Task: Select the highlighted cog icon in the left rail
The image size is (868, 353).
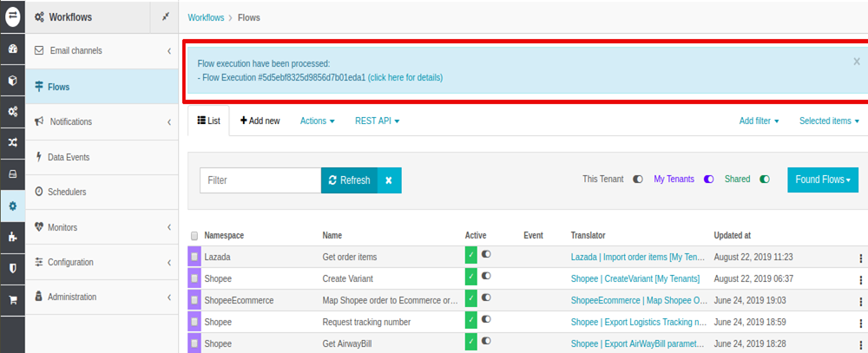Action: [12, 206]
